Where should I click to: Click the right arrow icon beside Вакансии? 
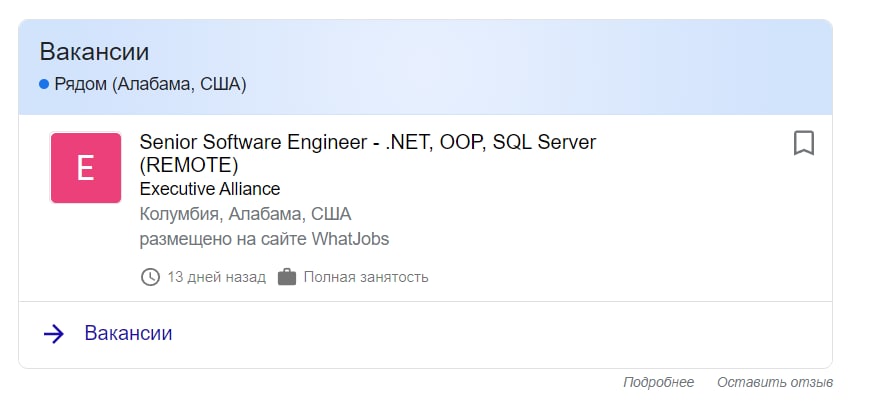click(54, 334)
